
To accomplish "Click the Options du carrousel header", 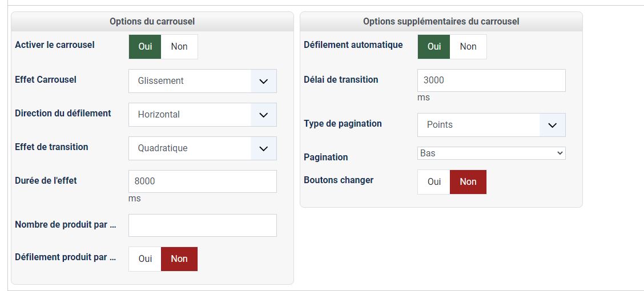I will click(x=152, y=22).
